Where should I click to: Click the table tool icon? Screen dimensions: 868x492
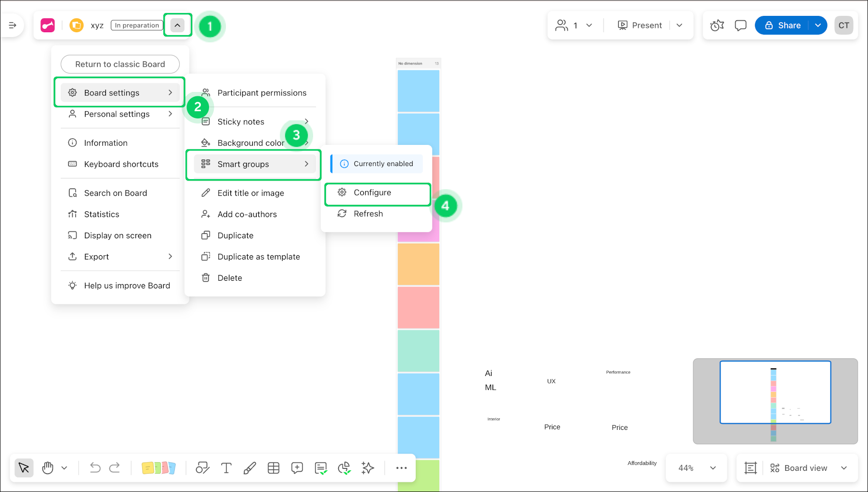(x=274, y=468)
